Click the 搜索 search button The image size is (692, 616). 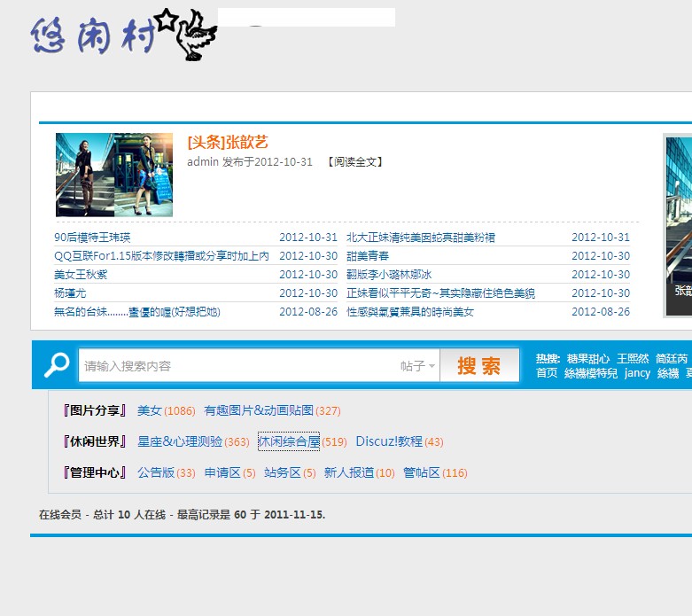[x=479, y=365]
